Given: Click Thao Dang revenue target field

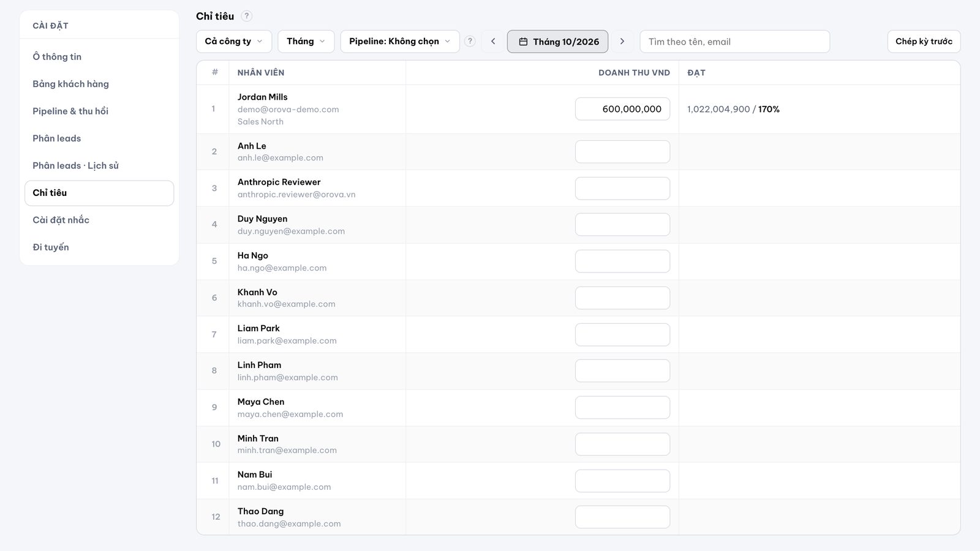Looking at the screenshot, I should pos(622,517).
